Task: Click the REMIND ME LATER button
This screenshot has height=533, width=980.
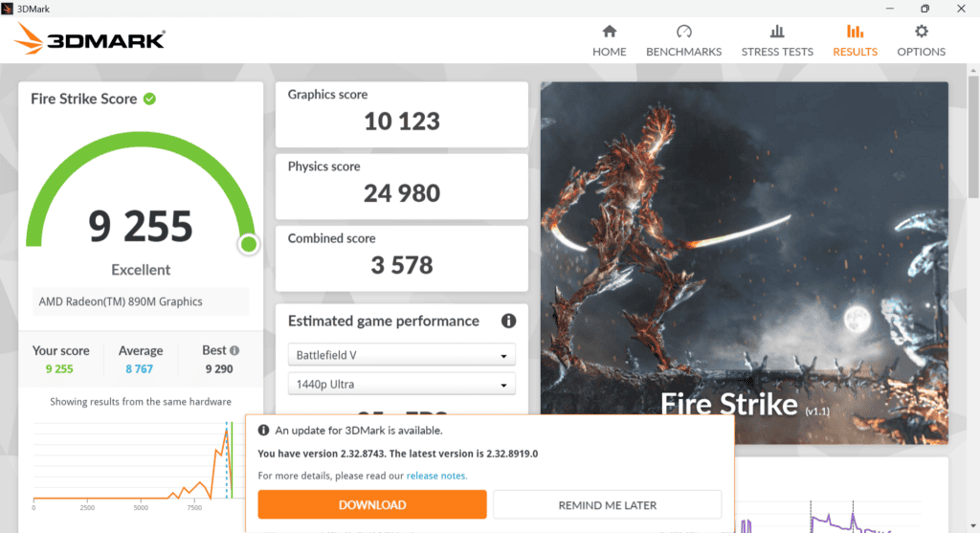Action: tap(608, 505)
